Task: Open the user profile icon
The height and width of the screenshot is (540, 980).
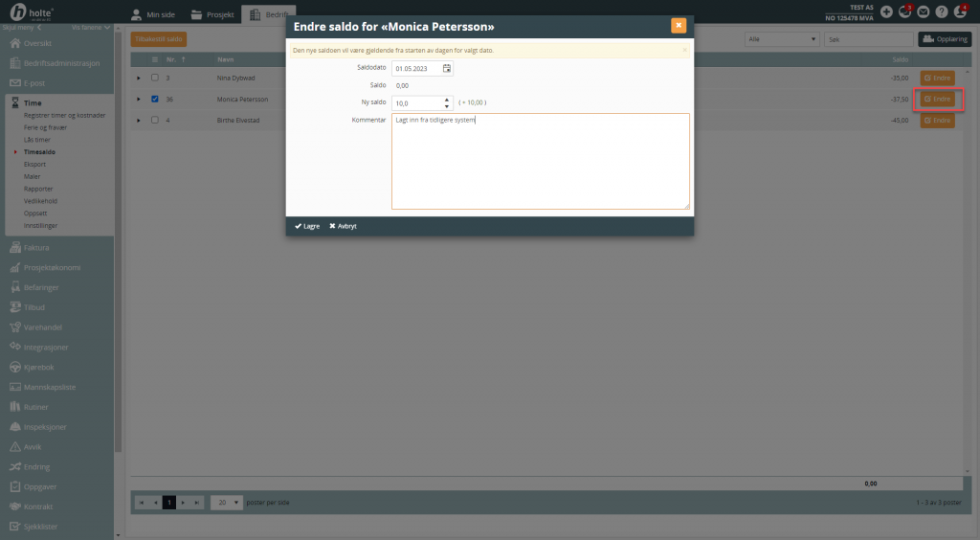Action: [961, 11]
